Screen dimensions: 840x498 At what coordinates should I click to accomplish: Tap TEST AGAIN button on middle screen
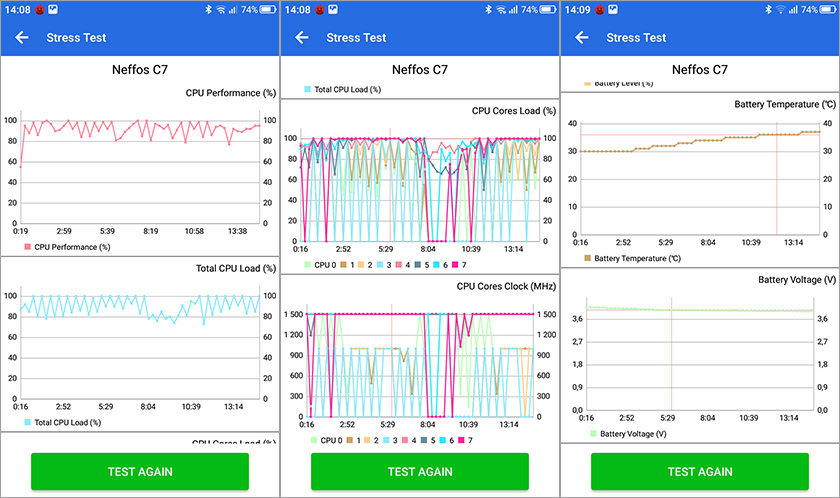(x=420, y=471)
